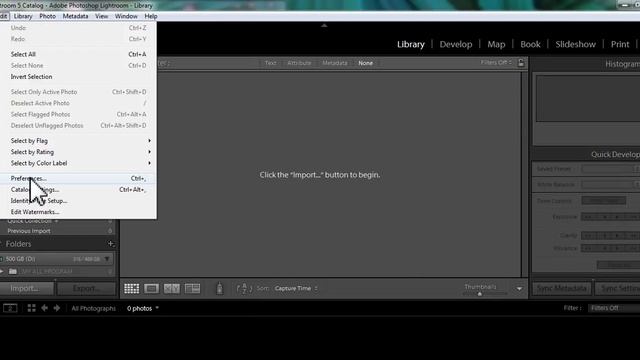Collapse the top panel via the arrow
This screenshot has width=640, height=360.
pyautogui.click(x=324, y=25)
